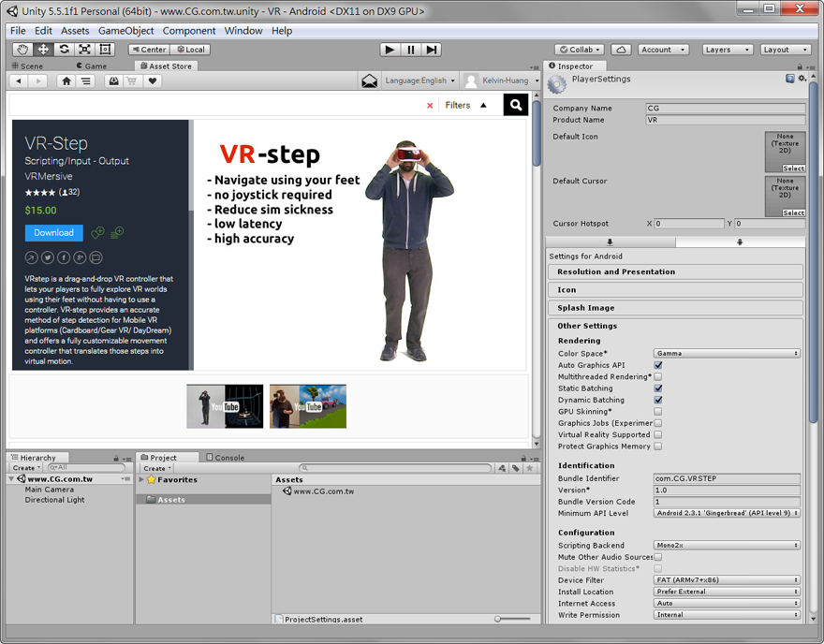Open the Component menu

pos(189,31)
